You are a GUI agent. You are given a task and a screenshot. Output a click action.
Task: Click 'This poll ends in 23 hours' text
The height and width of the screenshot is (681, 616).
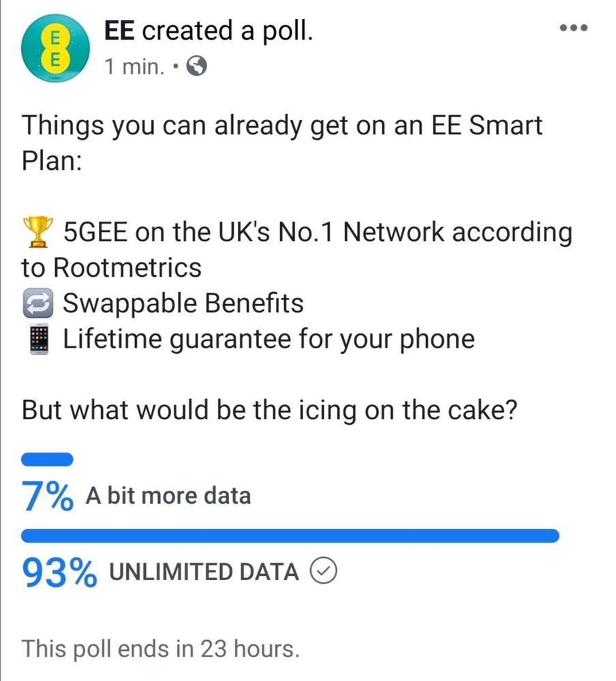[160, 648]
